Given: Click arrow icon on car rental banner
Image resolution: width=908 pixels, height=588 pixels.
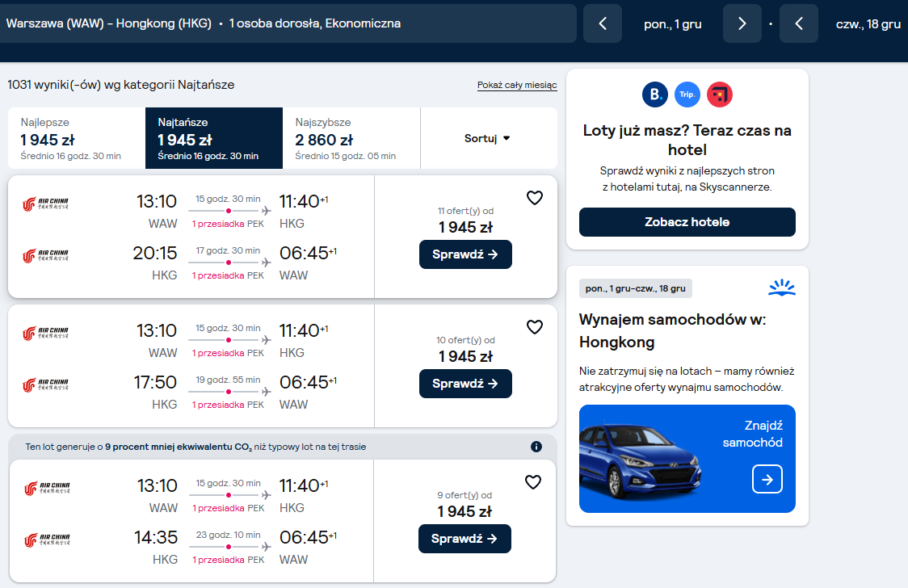Looking at the screenshot, I should (767, 479).
